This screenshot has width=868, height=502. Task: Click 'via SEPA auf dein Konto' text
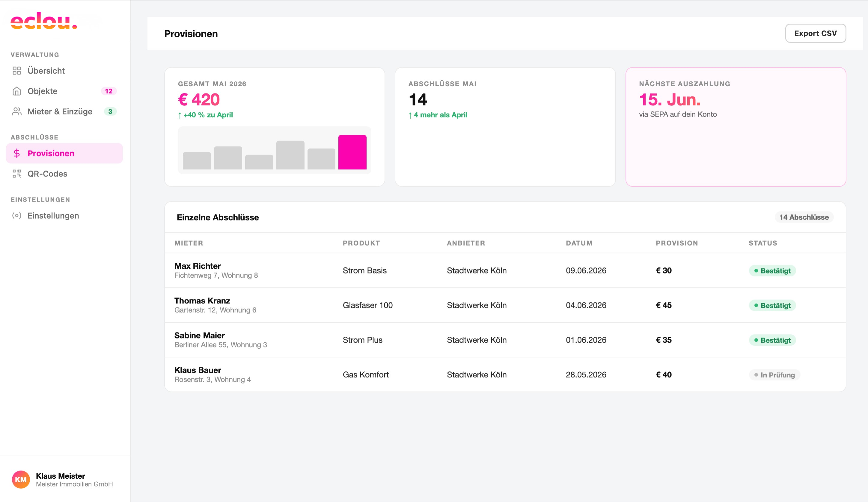(677, 114)
